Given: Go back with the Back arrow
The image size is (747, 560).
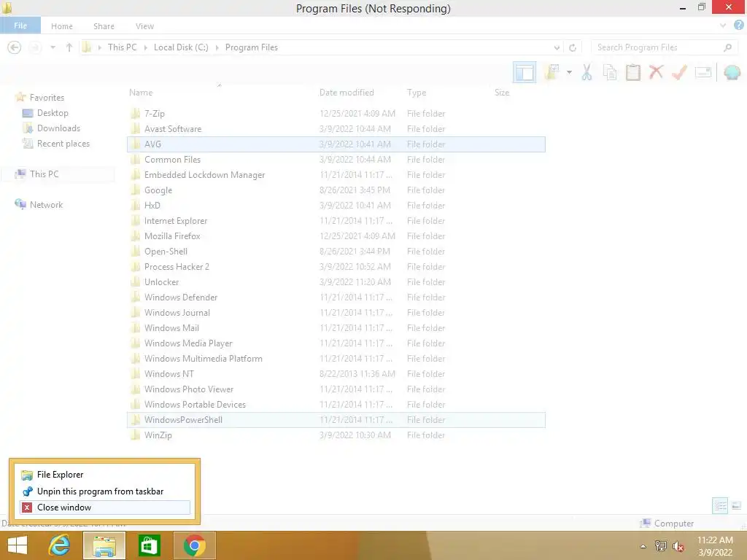Looking at the screenshot, I should (15, 47).
